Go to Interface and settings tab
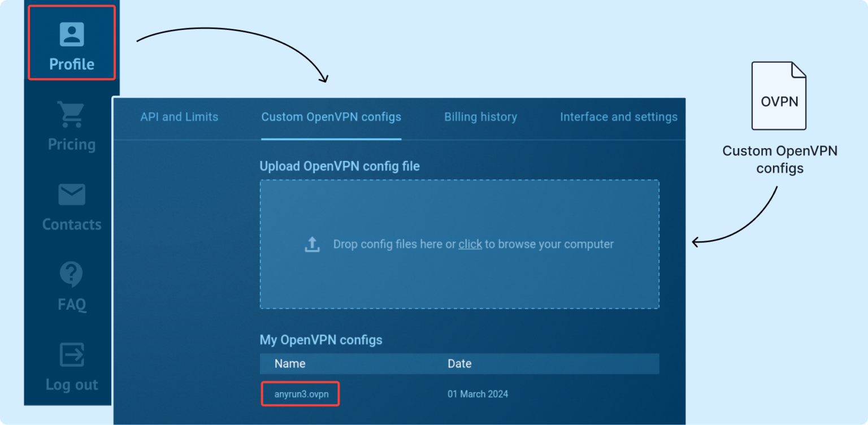Screen dimensions: 868x425 pos(619,117)
